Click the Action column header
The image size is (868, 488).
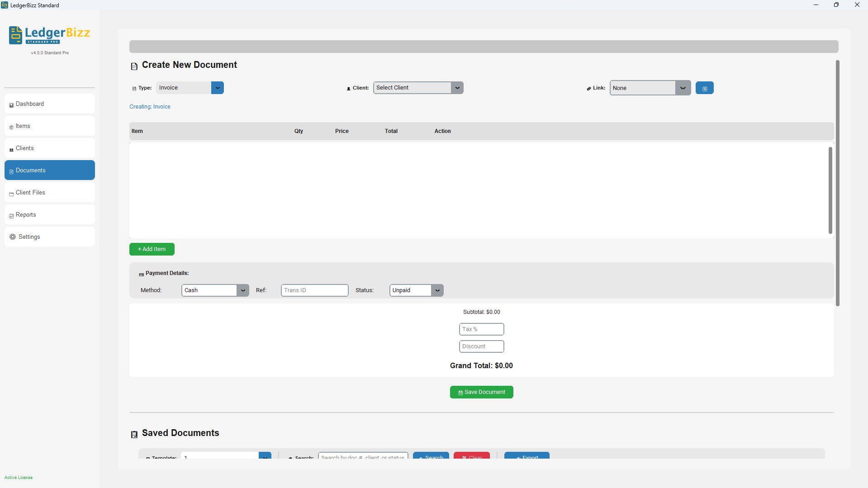[x=443, y=131]
